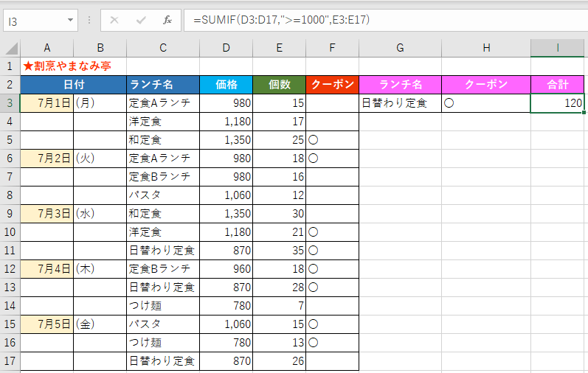
Task: Select row 17 header
Action: point(10,361)
